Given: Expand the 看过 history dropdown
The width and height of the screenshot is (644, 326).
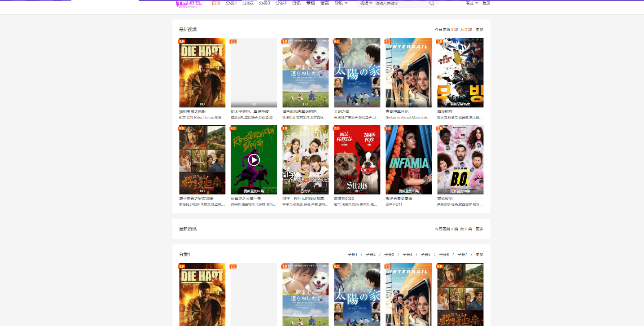Looking at the screenshot, I should click(x=472, y=3).
